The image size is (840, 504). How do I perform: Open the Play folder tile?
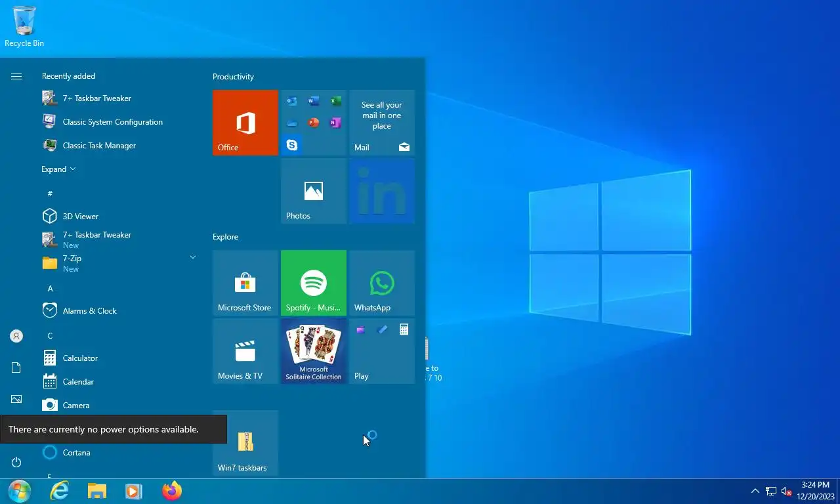coord(382,351)
